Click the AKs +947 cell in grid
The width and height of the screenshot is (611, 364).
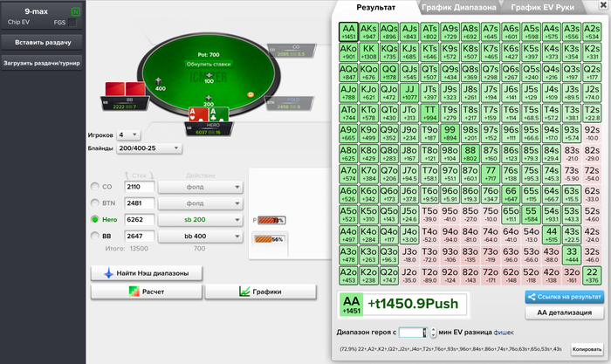click(368, 32)
